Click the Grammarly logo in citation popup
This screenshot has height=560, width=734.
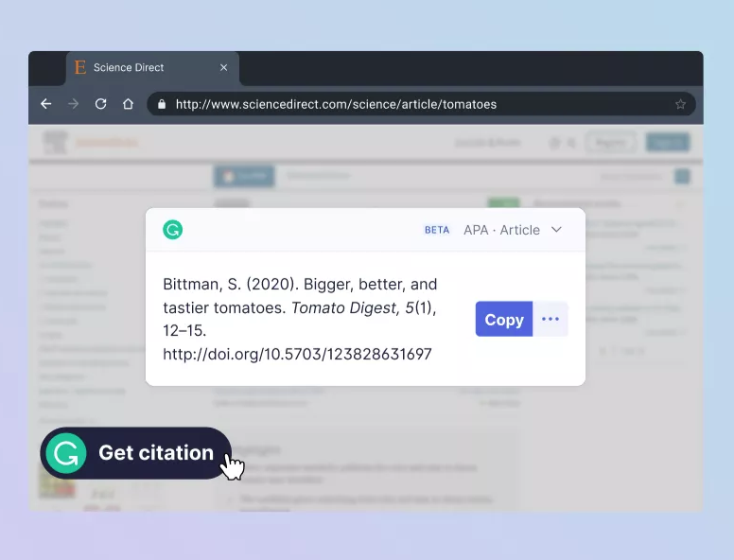[x=172, y=230]
